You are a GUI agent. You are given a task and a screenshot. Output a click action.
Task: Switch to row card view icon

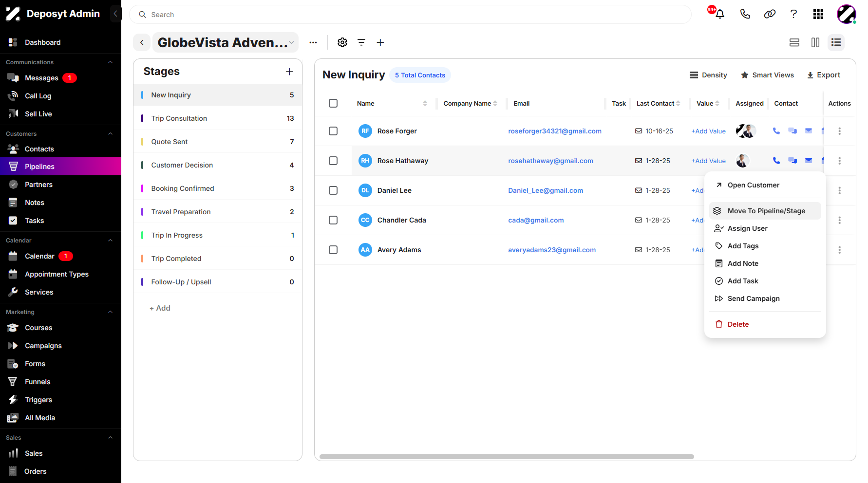click(x=794, y=42)
